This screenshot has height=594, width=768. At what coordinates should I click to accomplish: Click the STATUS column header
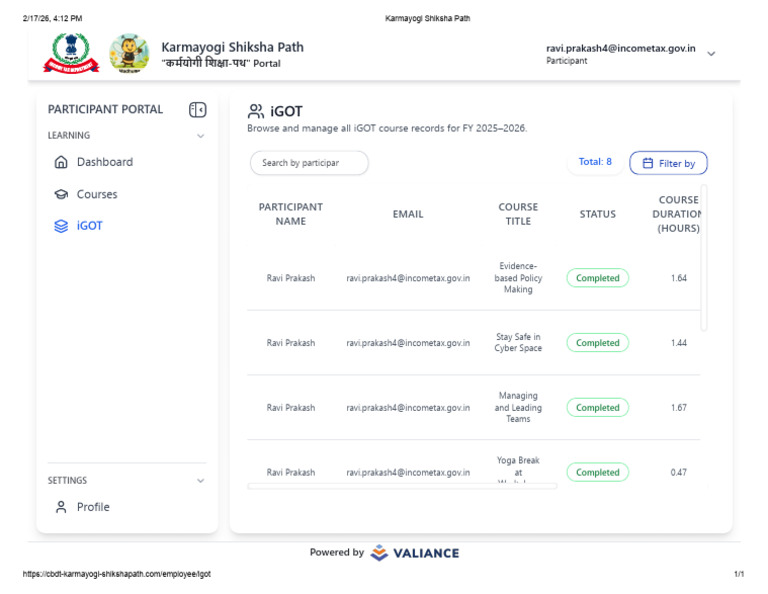click(x=598, y=214)
